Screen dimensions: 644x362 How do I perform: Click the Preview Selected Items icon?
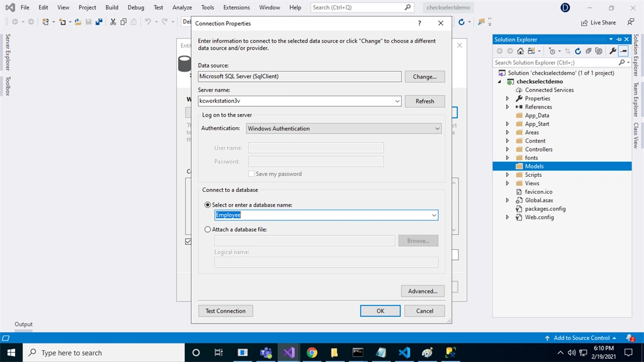coord(623,51)
